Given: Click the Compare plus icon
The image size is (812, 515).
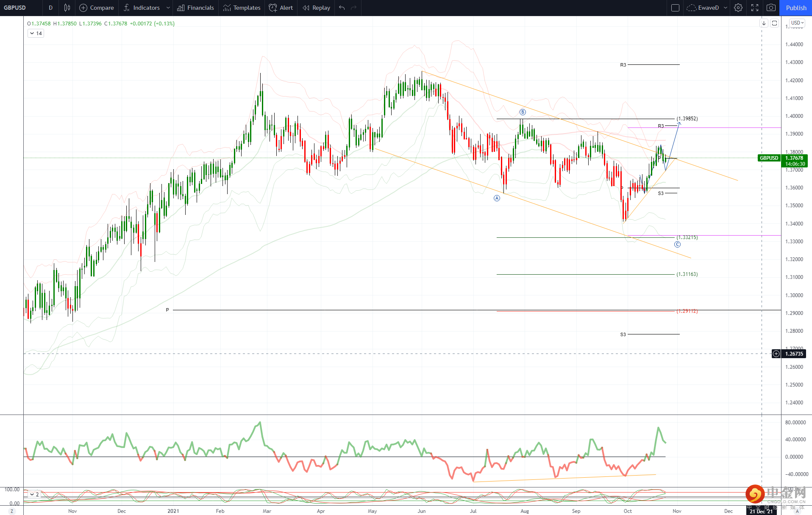Looking at the screenshot, I should [x=83, y=8].
